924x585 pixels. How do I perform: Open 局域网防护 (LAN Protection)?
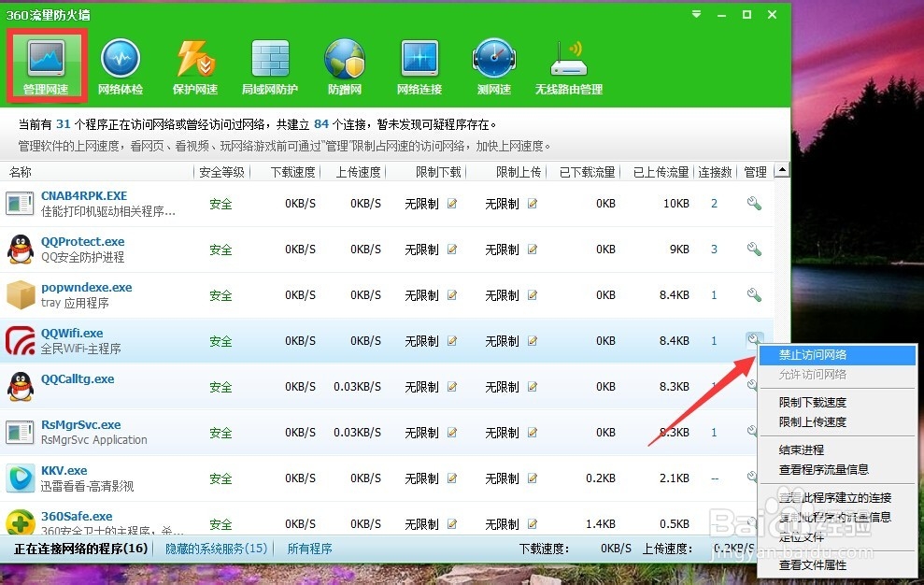270,64
